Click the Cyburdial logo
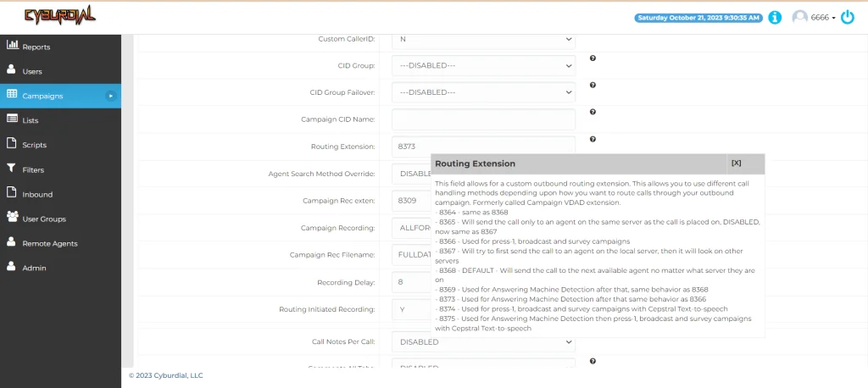Viewport: 868px width, 388px height. [x=60, y=17]
